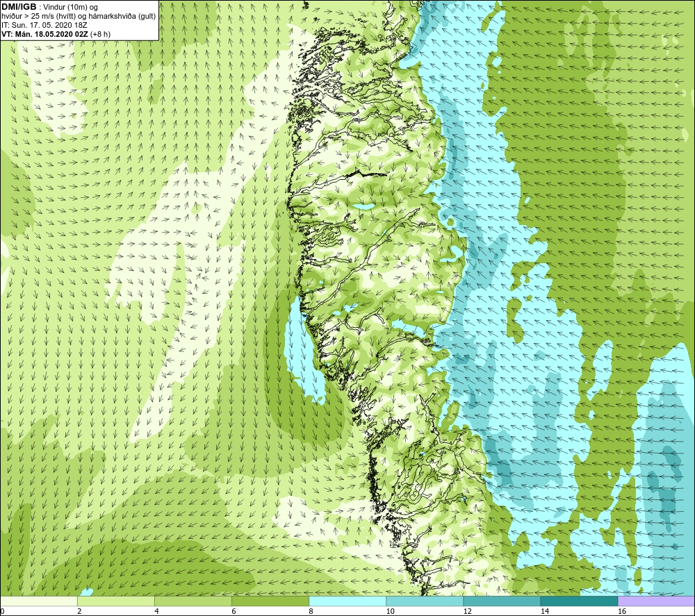Click the legend label '2'
Screen dimensions: 695x616
pyautogui.click(x=80, y=612)
